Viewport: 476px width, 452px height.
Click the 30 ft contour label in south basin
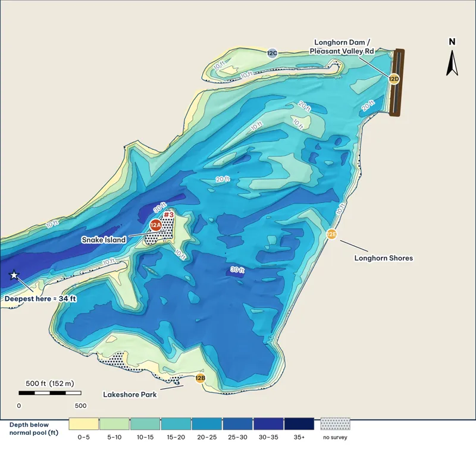[237, 269]
